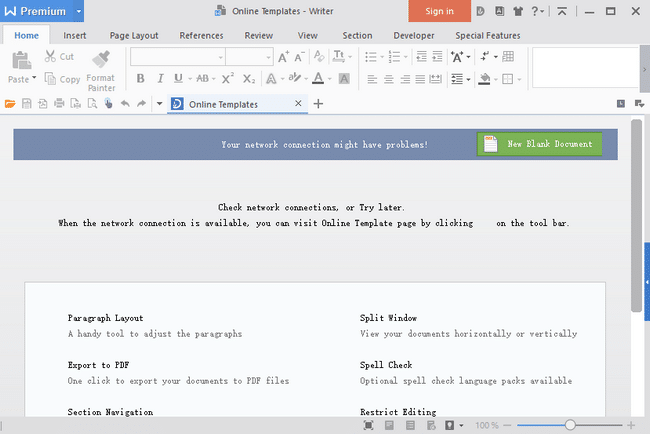Open Review tab
This screenshot has height=434, width=650.
pyautogui.click(x=259, y=36)
